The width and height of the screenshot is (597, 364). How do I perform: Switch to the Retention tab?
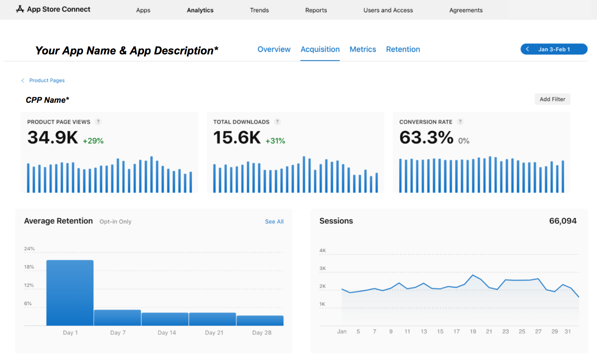point(403,49)
